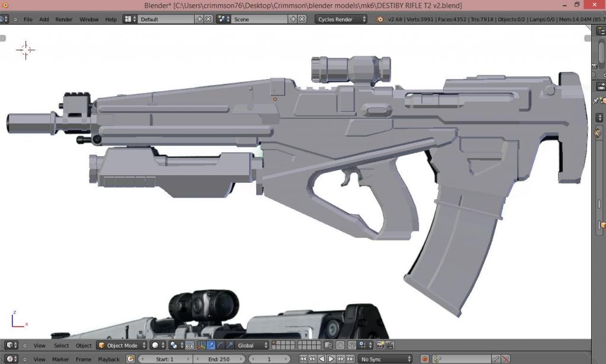Insert keyframe with the key icon

pyautogui.click(x=496, y=359)
